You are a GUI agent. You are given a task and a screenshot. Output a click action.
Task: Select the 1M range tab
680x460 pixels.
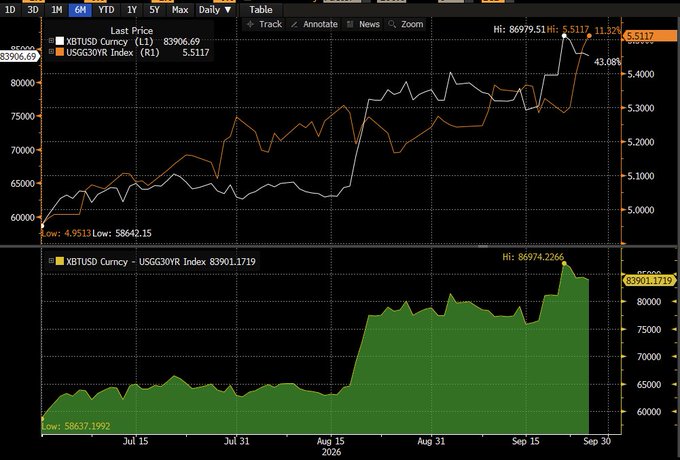click(x=57, y=10)
